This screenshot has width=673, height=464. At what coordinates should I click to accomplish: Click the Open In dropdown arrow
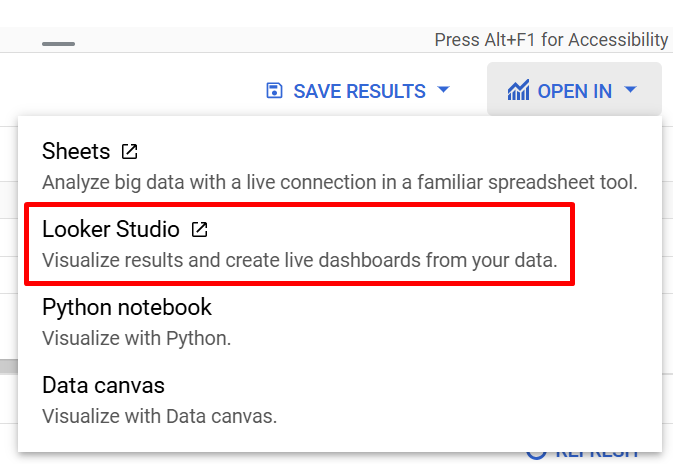point(631,90)
